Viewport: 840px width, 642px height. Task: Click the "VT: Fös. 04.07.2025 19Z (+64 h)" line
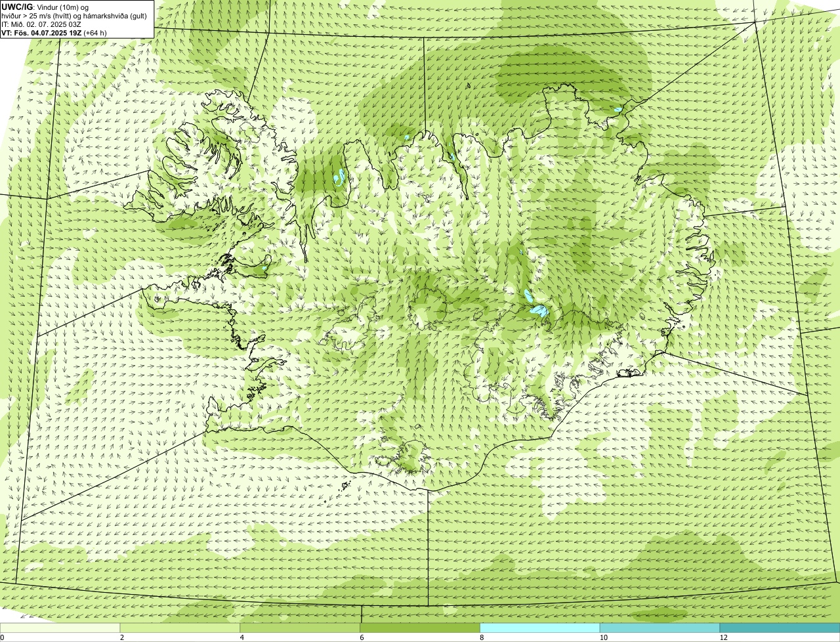coord(54,32)
